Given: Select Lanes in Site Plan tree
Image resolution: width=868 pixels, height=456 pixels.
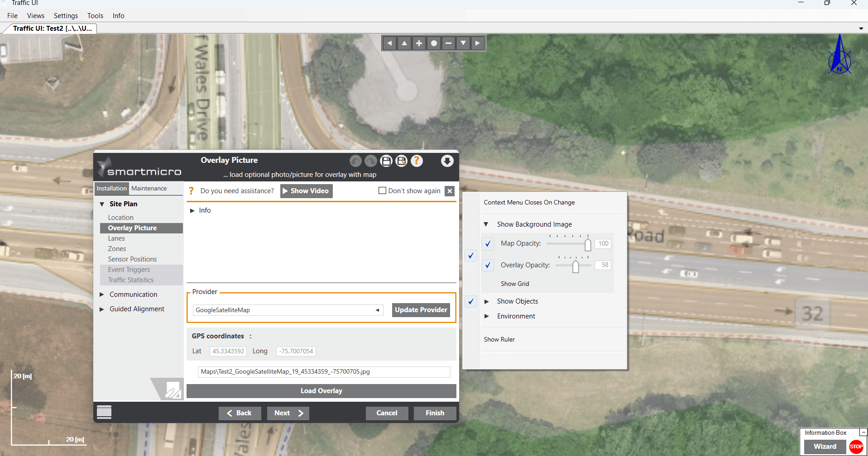Looking at the screenshot, I should (x=116, y=238).
